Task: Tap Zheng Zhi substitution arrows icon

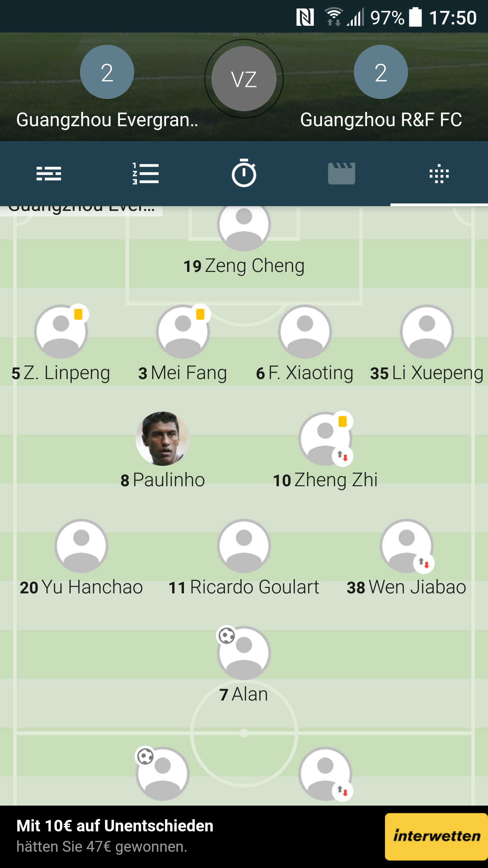Action: [343, 456]
